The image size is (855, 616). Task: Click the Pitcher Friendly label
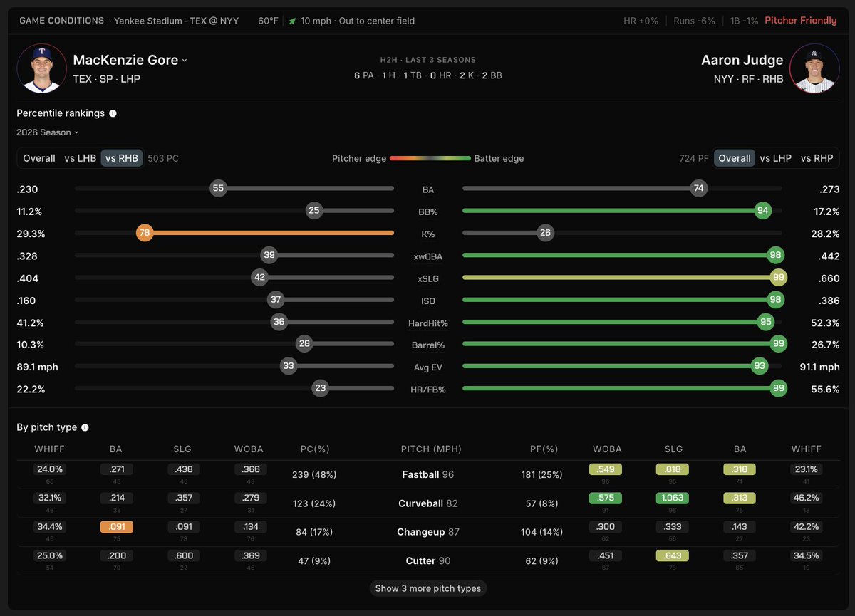pyautogui.click(x=801, y=21)
